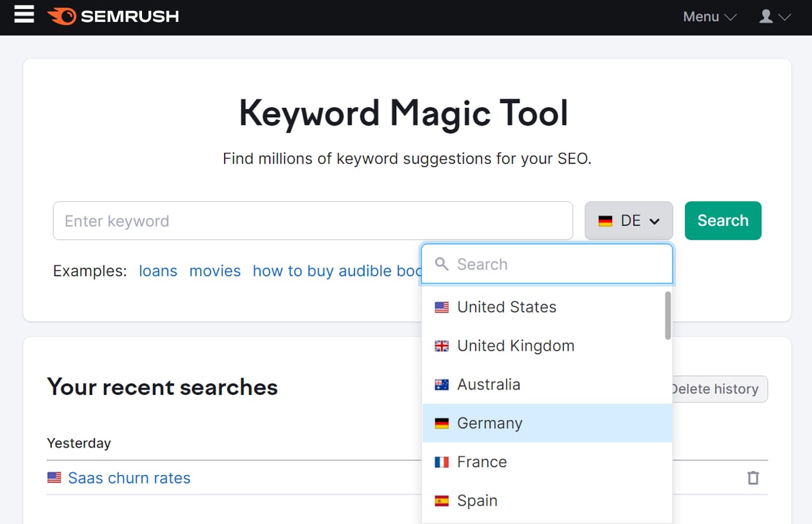Image resolution: width=812 pixels, height=524 pixels.
Task: Click the Australia flag icon
Action: click(442, 384)
